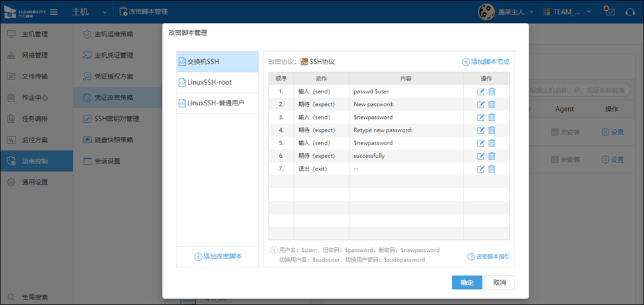The height and width of the screenshot is (305, 644).
Task: Click the hamburger menu icon in header
Action: coord(54,12)
